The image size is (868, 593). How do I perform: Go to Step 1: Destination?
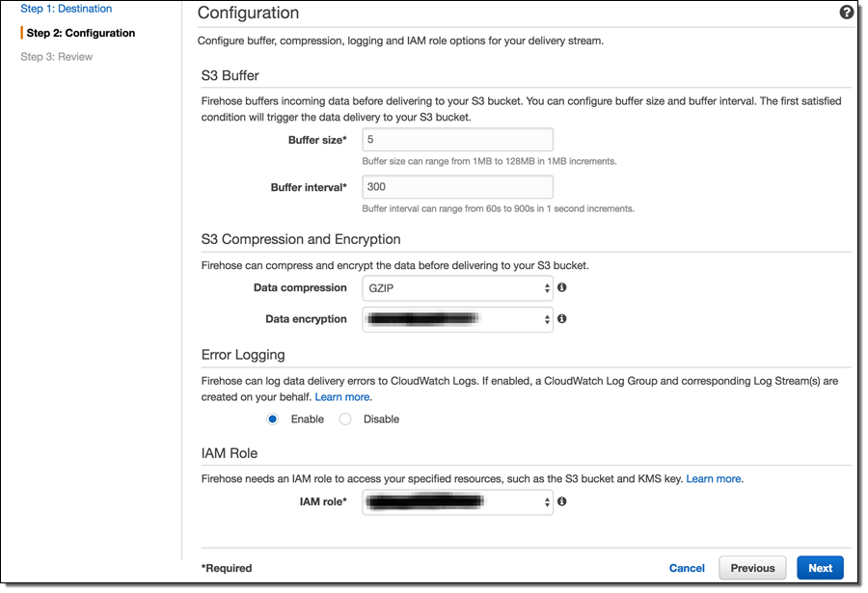coord(67,9)
